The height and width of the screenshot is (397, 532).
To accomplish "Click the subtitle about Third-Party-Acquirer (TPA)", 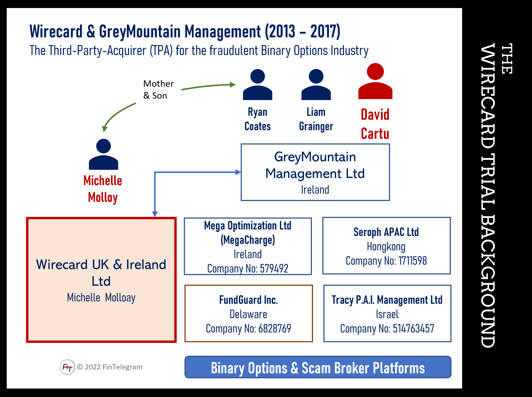I will (199, 51).
